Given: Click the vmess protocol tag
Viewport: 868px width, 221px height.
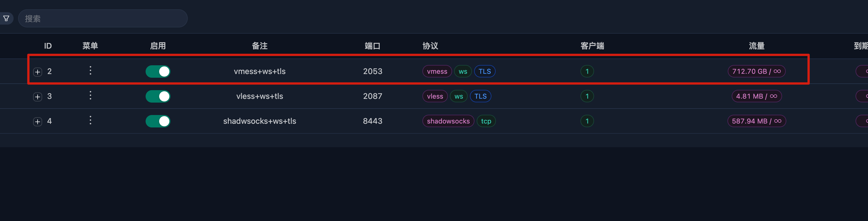Looking at the screenshot, I should [437, 71].
